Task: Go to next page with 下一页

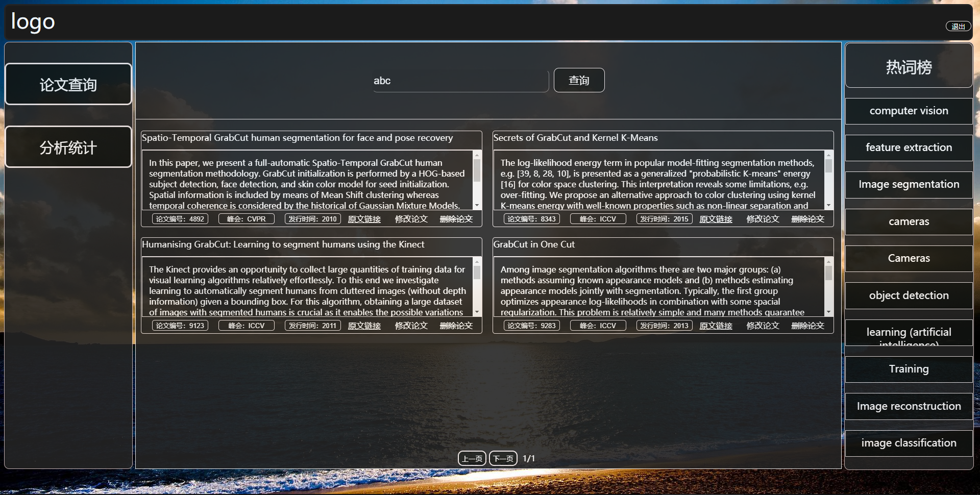Action: pyautogui.click(x=503, y=458)
